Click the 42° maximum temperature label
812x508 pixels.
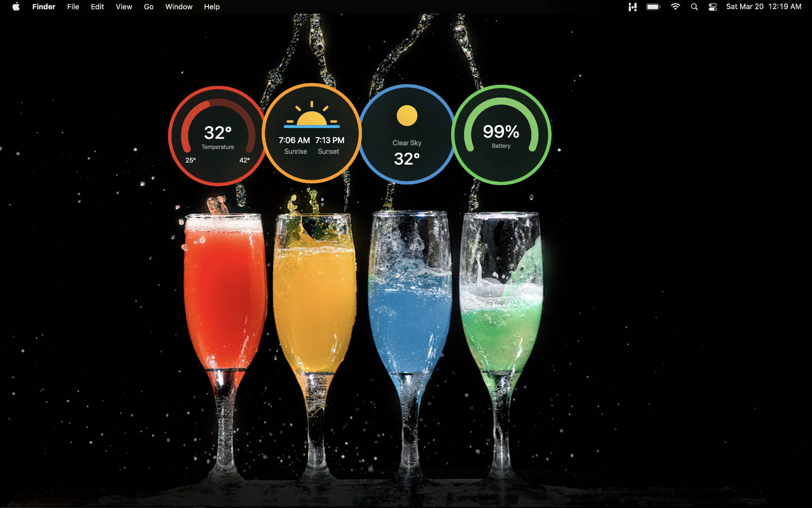point(245,160)
